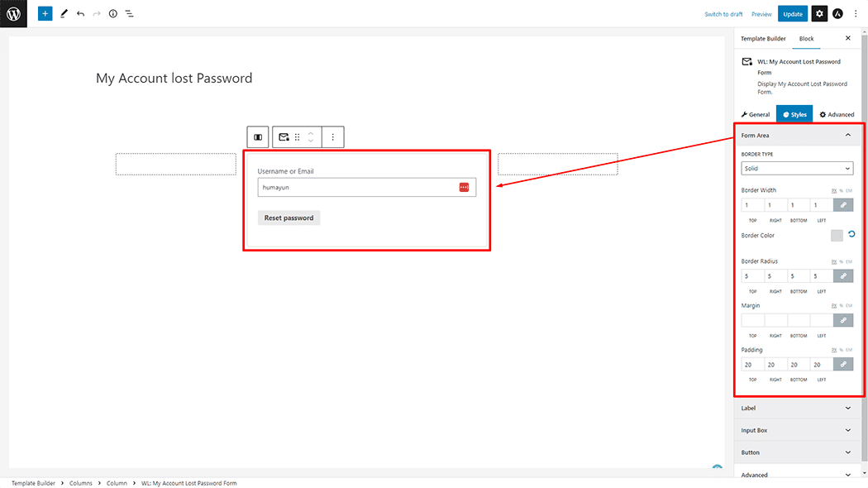Expand the Label panel
Viewport: 868px width, 488px height.
[796, 409]
